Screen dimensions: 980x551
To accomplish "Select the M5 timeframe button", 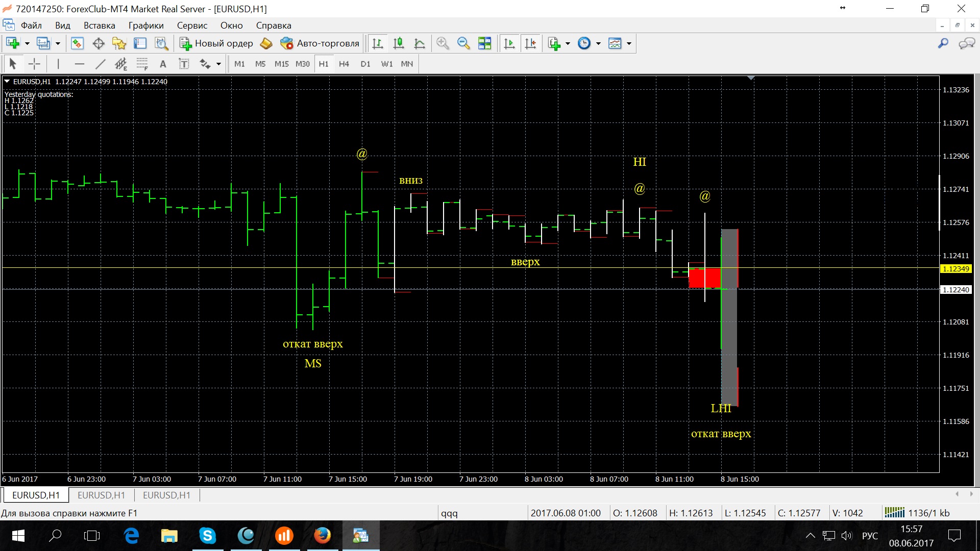I will (x=260, y=64).
